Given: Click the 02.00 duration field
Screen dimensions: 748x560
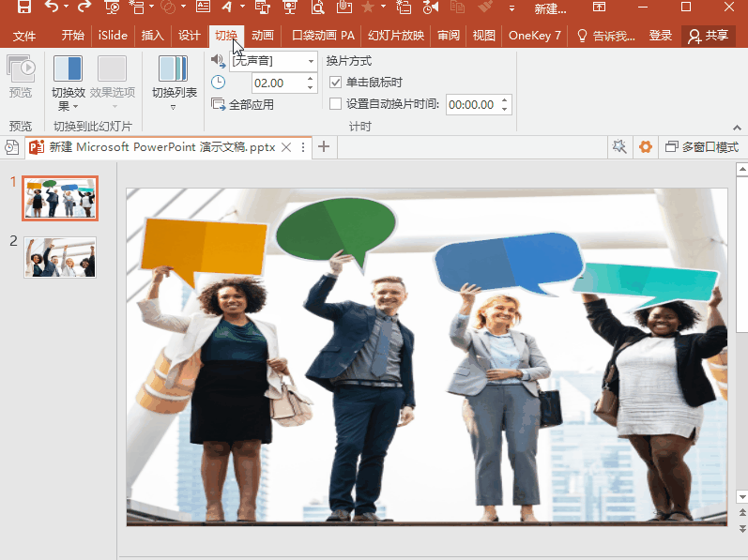Looking at the screenshot, I should 278,83.
